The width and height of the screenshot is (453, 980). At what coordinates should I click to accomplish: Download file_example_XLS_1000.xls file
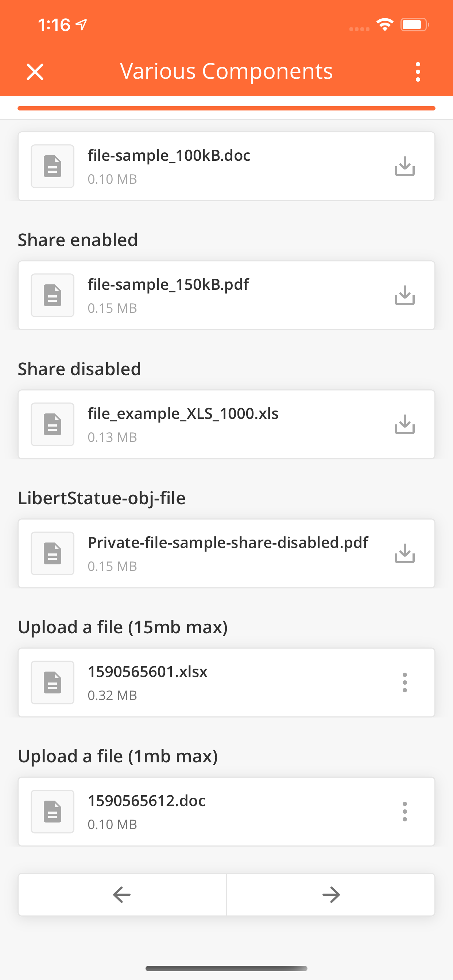click(404, 424)
